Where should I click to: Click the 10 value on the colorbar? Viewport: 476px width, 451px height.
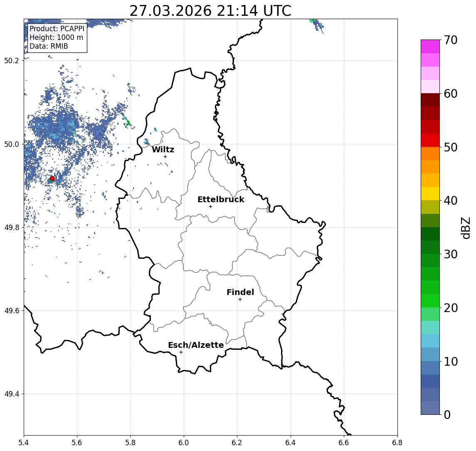tap(451, 361)
